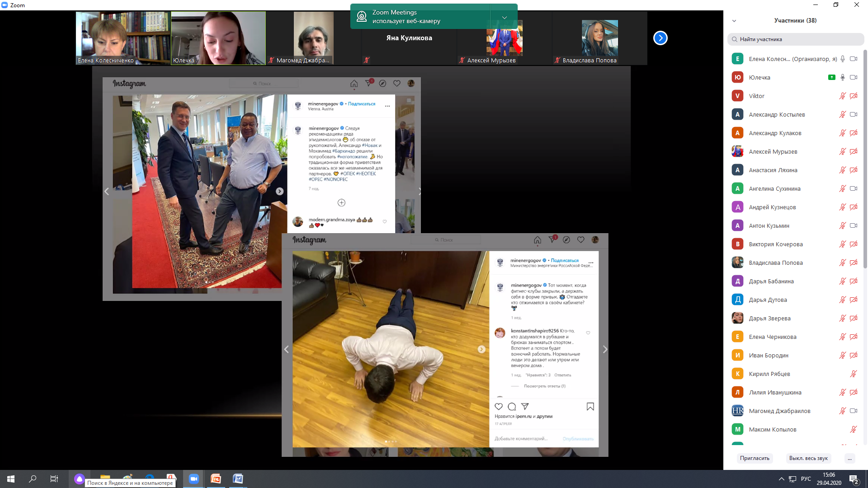
Task: Toggle Александр Костылев's video icon
Action: tap(854, 114)
